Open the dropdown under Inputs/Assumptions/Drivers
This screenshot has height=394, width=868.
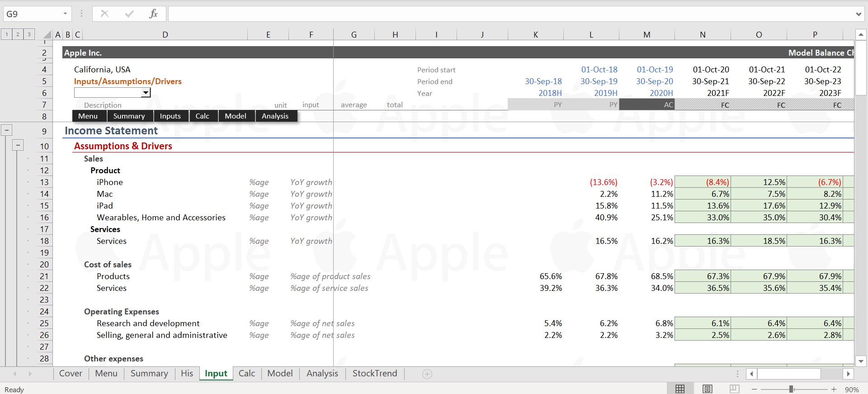[x=146, y=93]
